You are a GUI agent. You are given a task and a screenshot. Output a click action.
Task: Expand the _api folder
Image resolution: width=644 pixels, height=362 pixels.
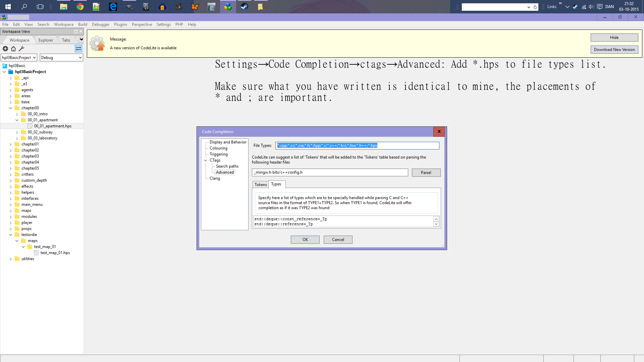(x=10, y=78)
